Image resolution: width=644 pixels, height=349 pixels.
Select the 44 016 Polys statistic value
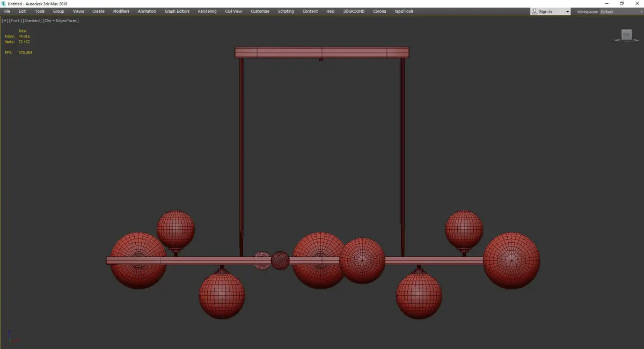coord(24,36)
